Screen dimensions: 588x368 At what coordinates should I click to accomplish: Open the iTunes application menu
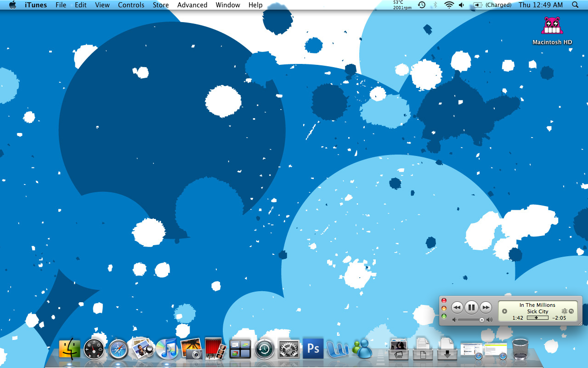pos(36,5)
